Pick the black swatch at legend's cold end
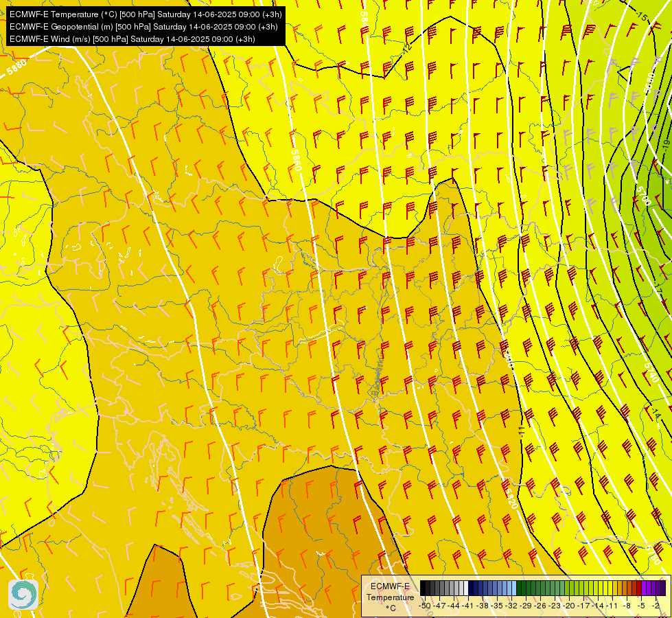The image size is (672, 618). coord(423,588)
